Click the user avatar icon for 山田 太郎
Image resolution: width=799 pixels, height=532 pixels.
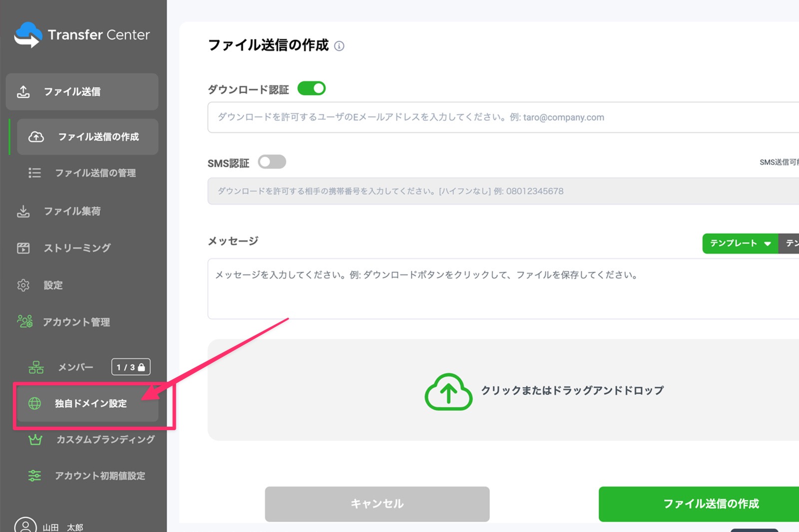click(x=25, y=526)
